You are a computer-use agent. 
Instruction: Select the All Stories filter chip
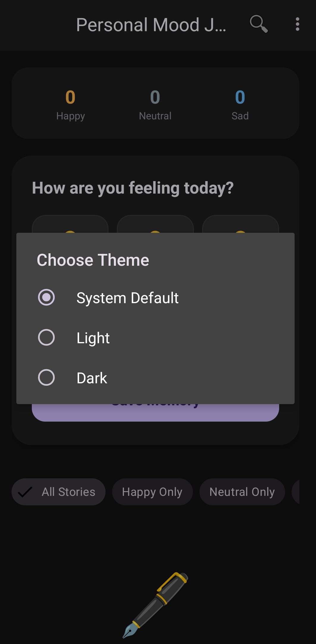(59, 492)
